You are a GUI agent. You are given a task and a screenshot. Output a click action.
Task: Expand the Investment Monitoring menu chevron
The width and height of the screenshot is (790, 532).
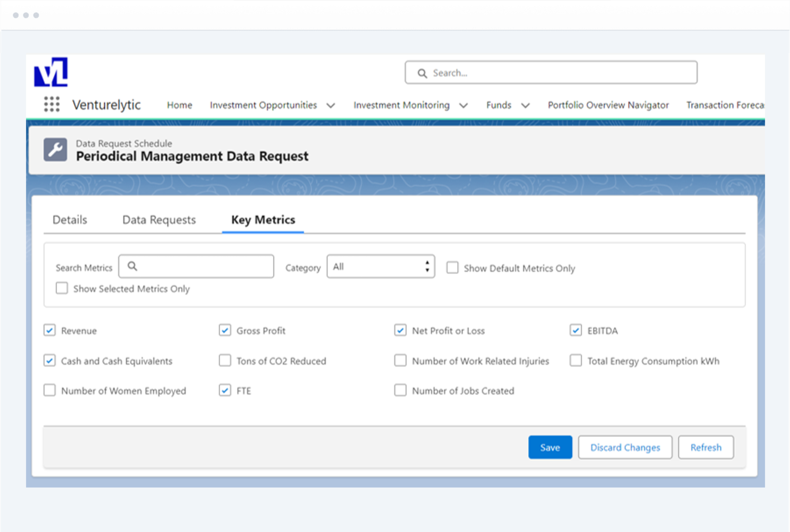pos(463,105)
